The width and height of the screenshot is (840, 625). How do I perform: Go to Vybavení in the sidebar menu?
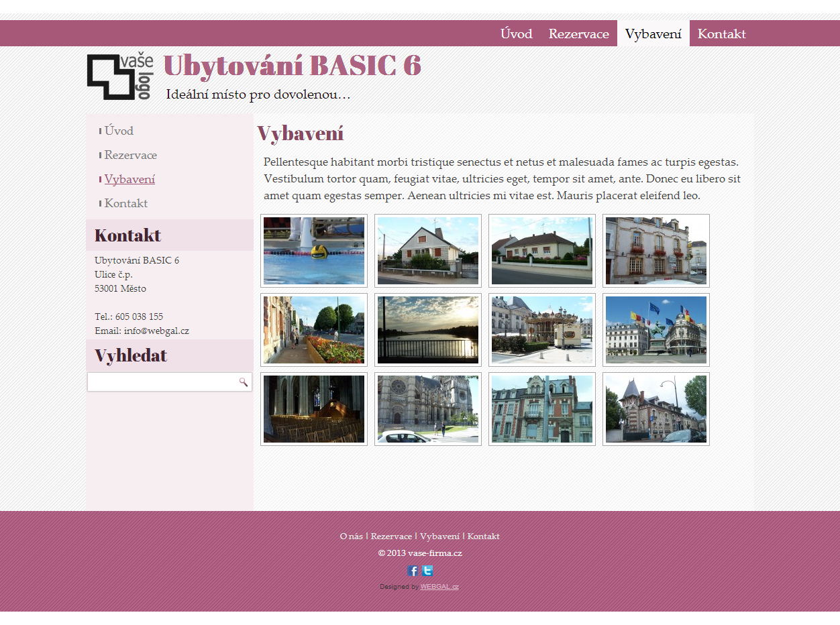[x=129, y=179]
